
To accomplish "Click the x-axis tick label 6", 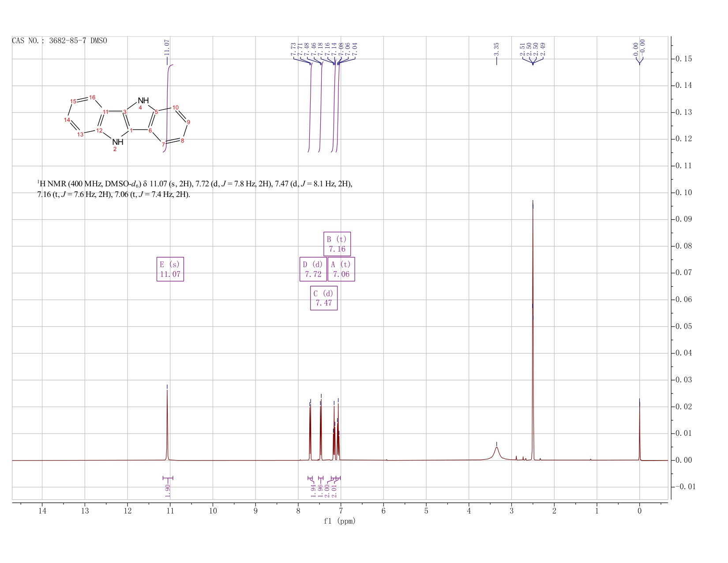I will coord(383,511).
